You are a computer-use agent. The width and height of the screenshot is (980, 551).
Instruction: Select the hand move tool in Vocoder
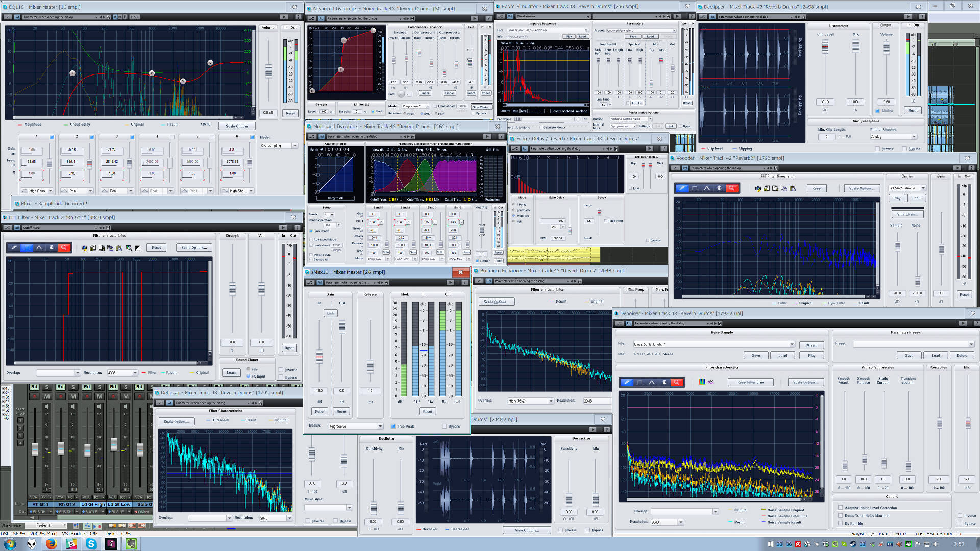pyautogui.click(x=719, y=188)
